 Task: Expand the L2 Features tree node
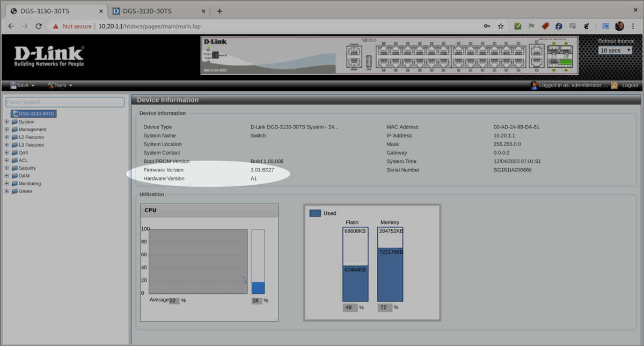6,138
